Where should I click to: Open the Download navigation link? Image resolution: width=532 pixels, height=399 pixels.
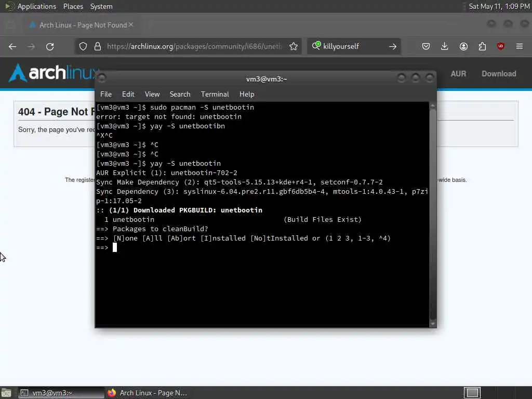(499, 74)
